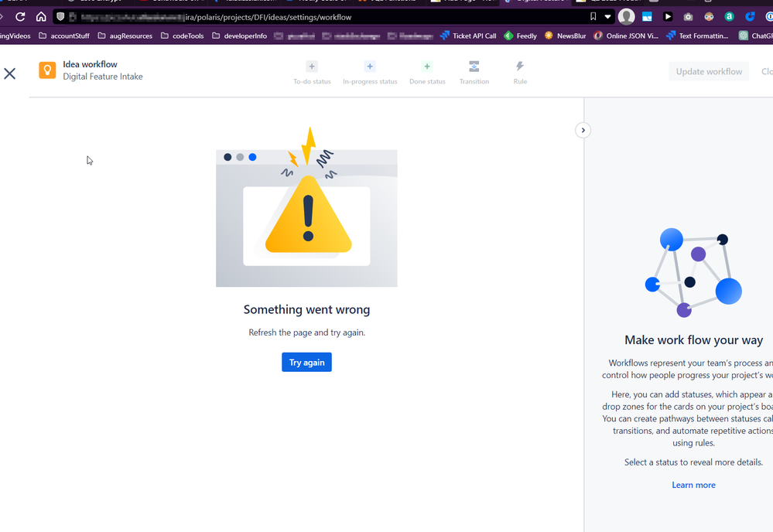
Task: Click the orange lightbulb Idea workflow icon
Action: pyautogui.click(x=47, y=70)
